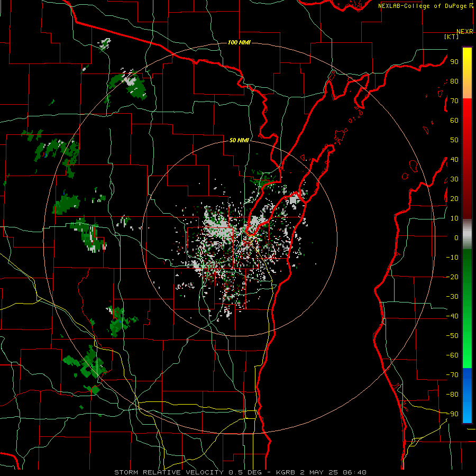Click the 50 value on the velocity scale
Screen dimensions: 476x476
(454, 140)
